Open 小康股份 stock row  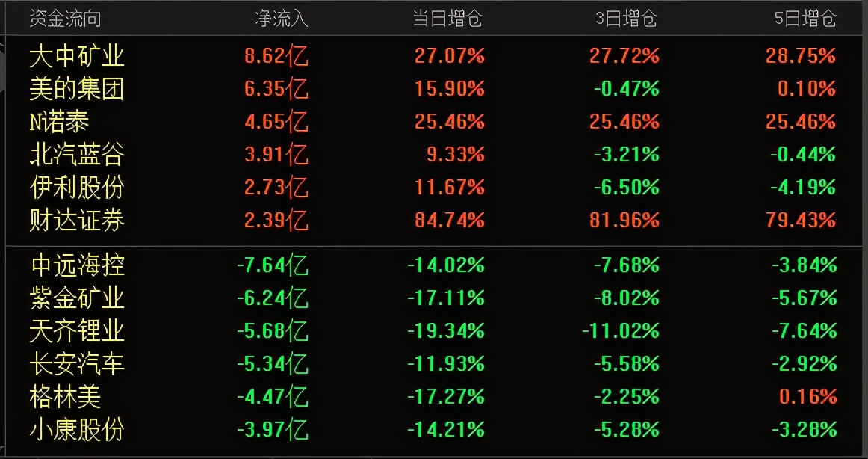[x=77, y=430]
